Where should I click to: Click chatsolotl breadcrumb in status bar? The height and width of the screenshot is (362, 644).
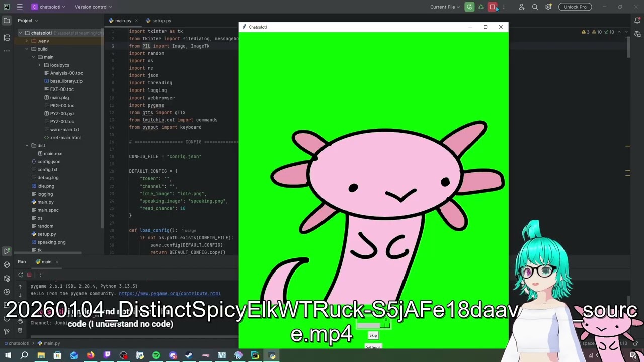tap(16, 343)
